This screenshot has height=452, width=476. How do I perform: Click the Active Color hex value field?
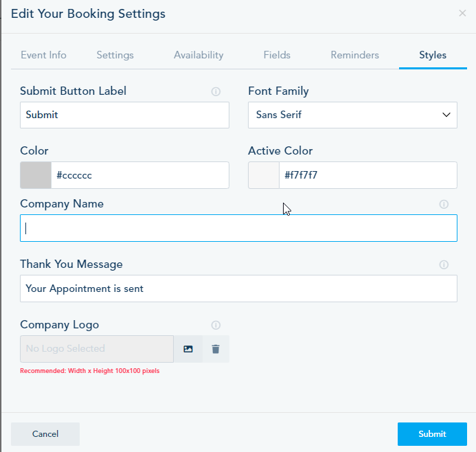click(367, 175)
